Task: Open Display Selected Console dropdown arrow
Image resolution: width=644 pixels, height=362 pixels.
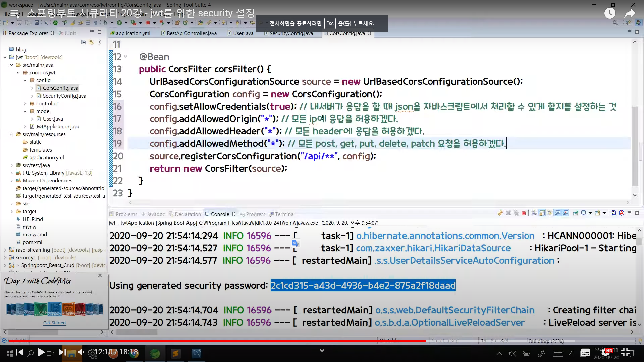Action: pyautogui.click(x=590, y=213)
